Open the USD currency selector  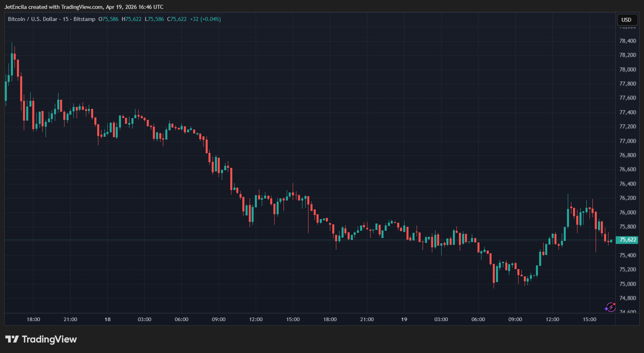point(627,20)
